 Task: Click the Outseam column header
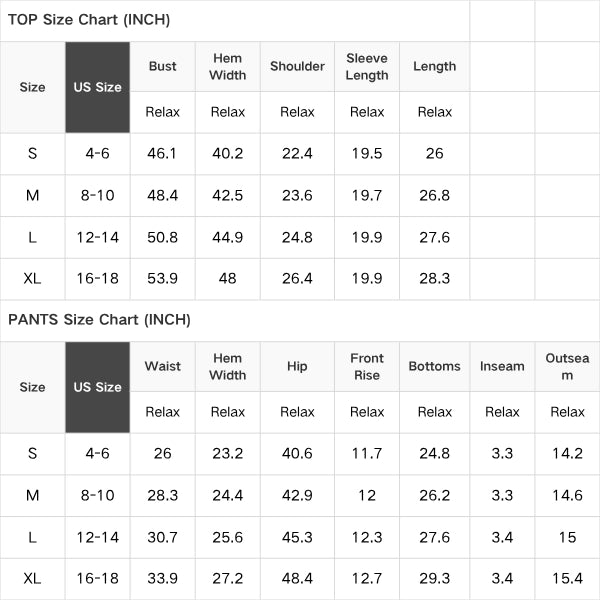(567, 367)
